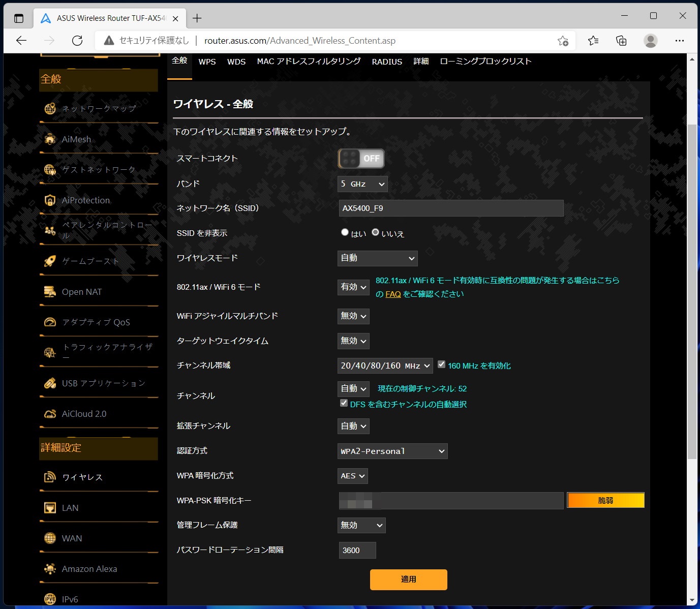This screenshot has width=700, height=609.
Task: Open WPA encryption AES dropdown
Action: (353, 476)
